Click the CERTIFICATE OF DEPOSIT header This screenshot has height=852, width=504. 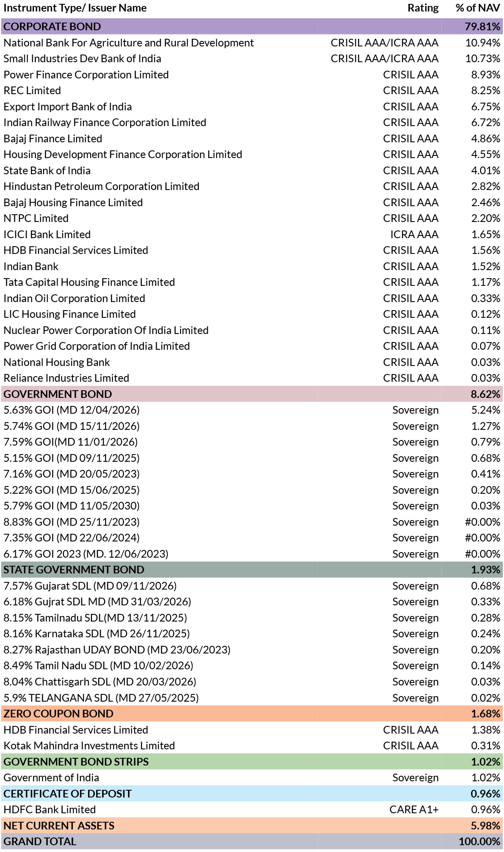click(252, 794)
